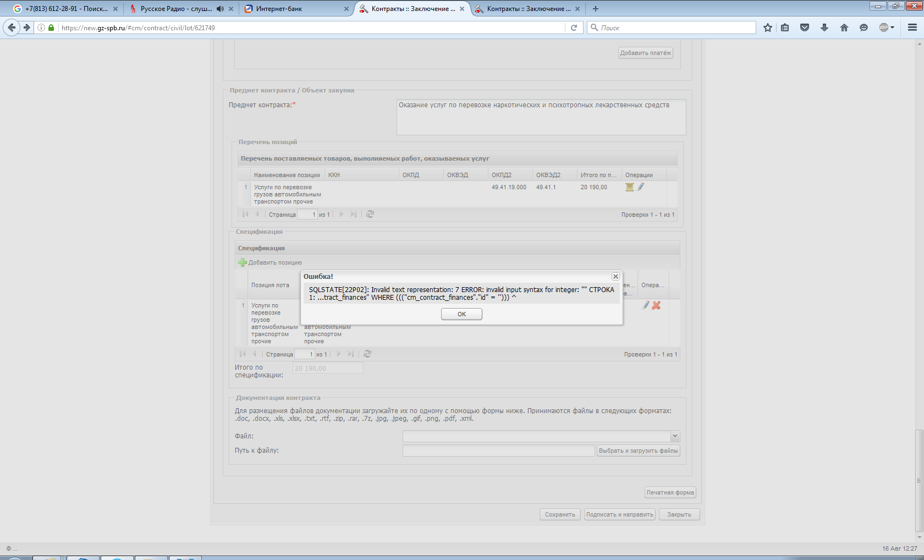Bookmark this page with the star icon

pyautogui.click(x=768, y=28)
